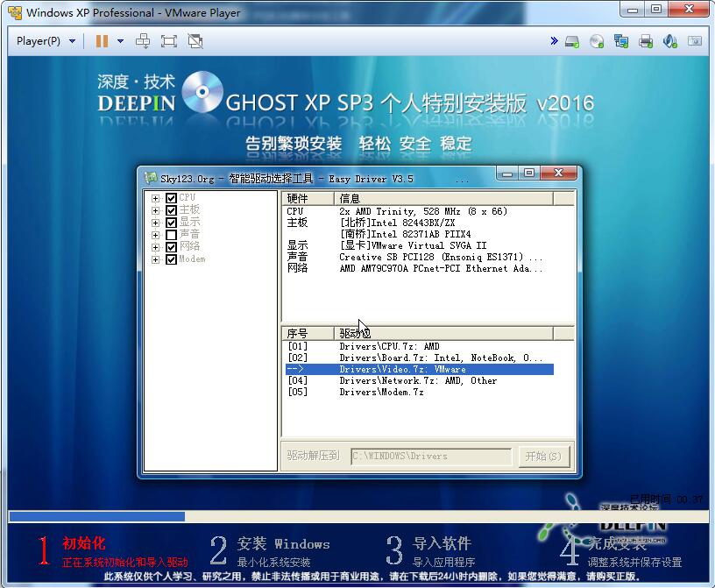Open the pause button dropdown arrow

click(120, 41)
